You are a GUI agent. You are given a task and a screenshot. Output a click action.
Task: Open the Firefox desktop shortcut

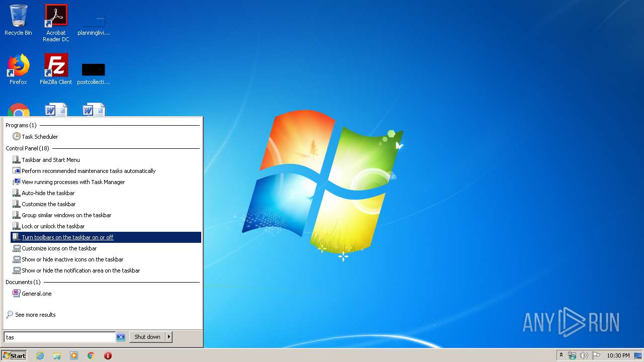tap(18, 69)
